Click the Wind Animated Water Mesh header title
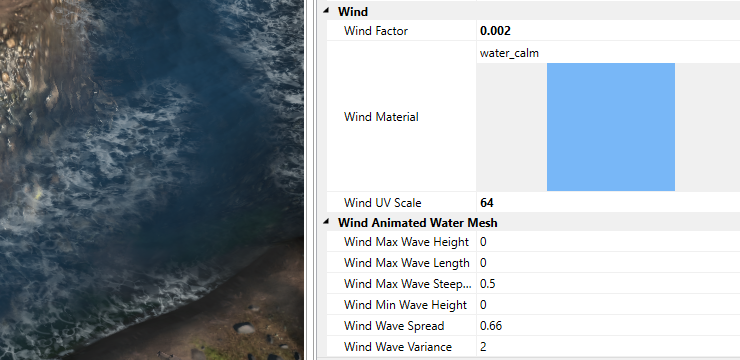 point(417,222)
